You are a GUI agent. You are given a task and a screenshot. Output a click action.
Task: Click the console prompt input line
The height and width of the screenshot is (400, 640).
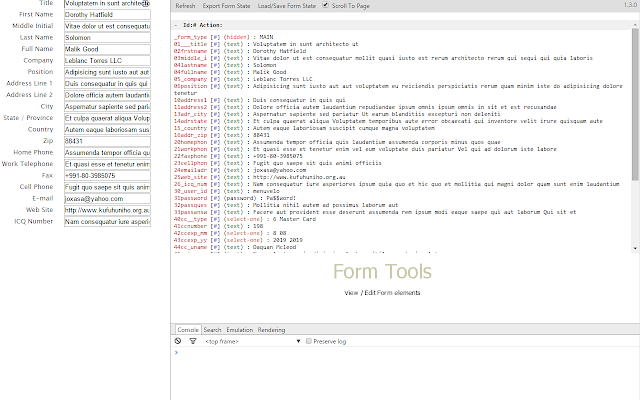pyautogui.click(x=406, y=352)
